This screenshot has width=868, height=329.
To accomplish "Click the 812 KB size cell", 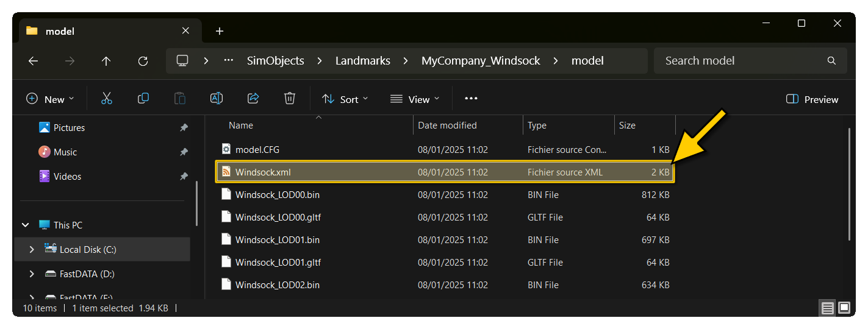I will tap(656, 195).
